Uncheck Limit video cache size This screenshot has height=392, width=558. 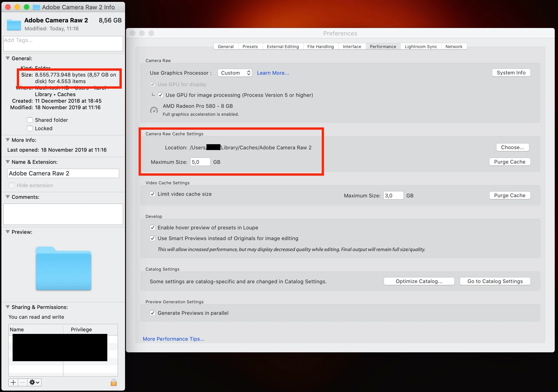153,194
